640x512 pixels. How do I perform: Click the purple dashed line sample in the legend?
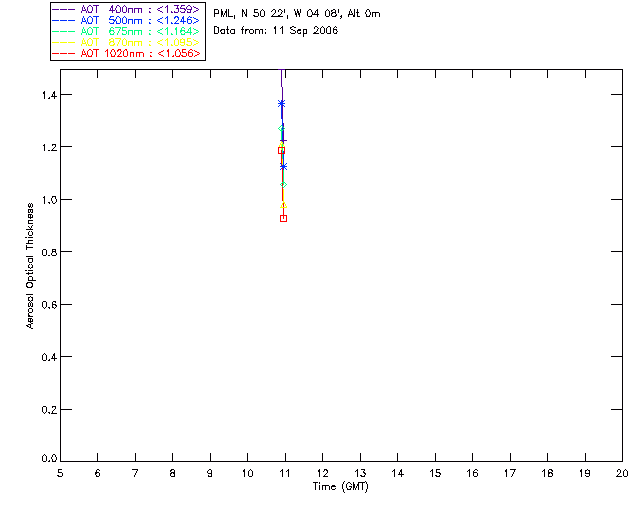(64, 10)
